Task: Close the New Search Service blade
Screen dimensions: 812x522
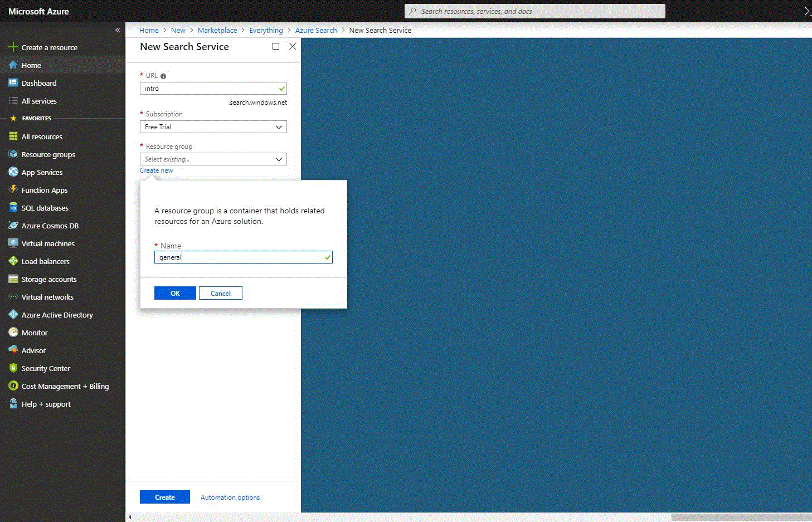Action: pos(293,46)
